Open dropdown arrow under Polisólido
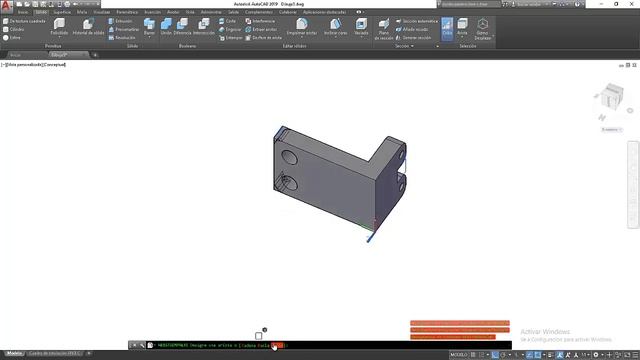640x360 pixels. pyautogui.click(x=59, y=37)
